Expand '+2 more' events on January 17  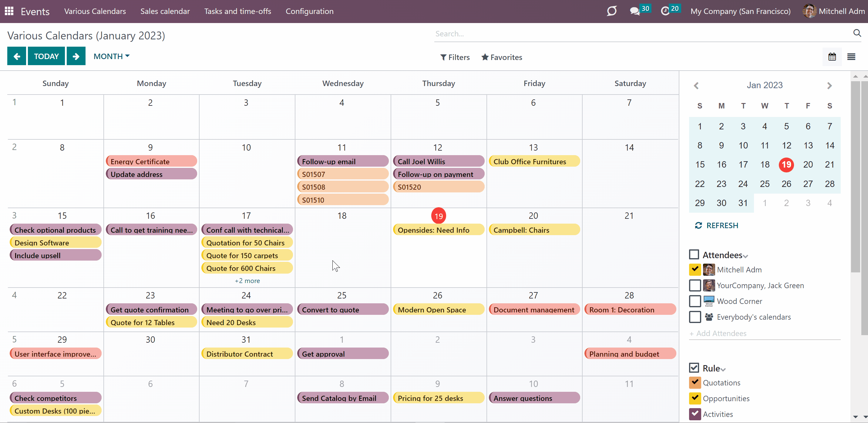247,281
